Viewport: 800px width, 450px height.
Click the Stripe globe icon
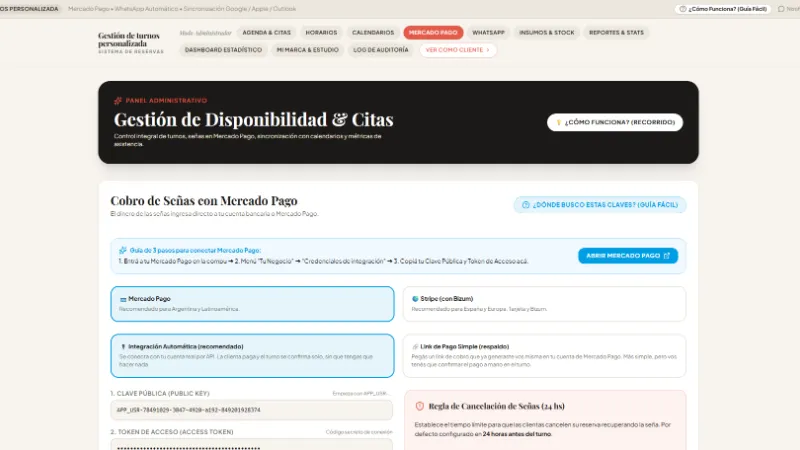click(x=415, y=299)
